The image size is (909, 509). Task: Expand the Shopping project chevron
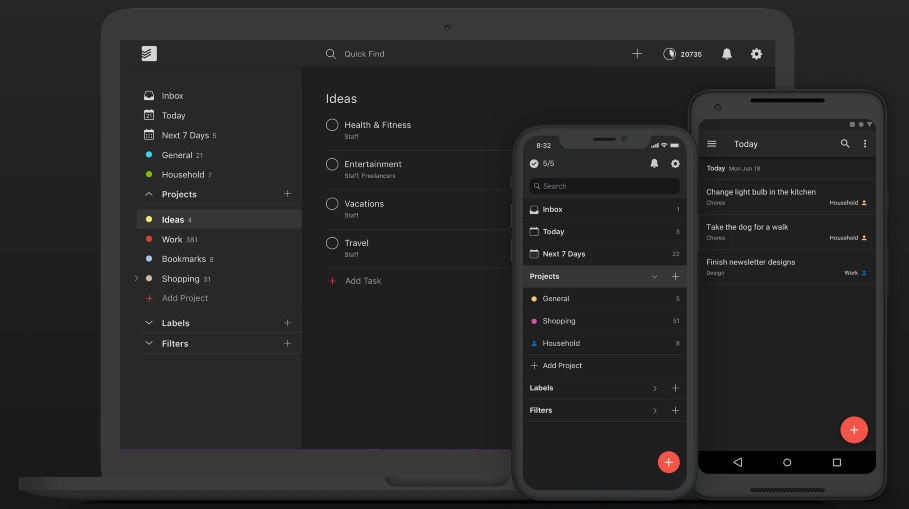point(136,278)
